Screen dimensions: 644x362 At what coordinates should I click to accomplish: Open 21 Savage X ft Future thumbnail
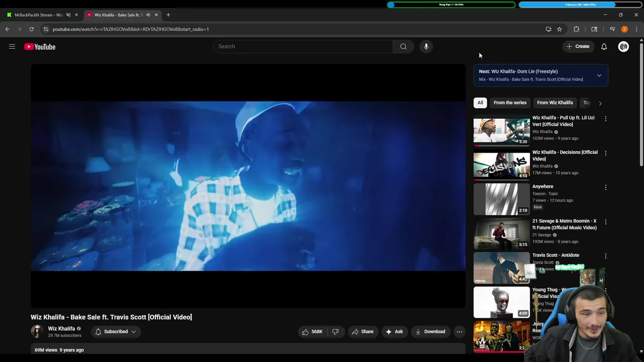(x=502, y=234)
